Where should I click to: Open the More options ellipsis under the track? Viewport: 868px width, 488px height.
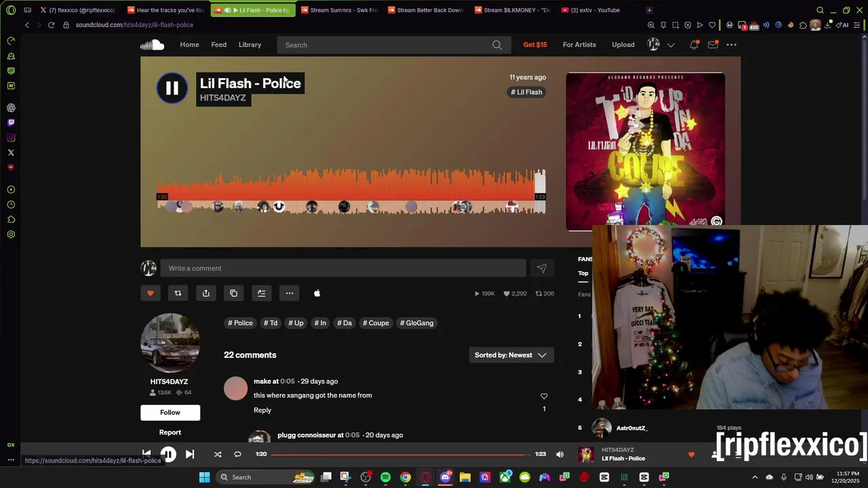(x=290, y=293)
